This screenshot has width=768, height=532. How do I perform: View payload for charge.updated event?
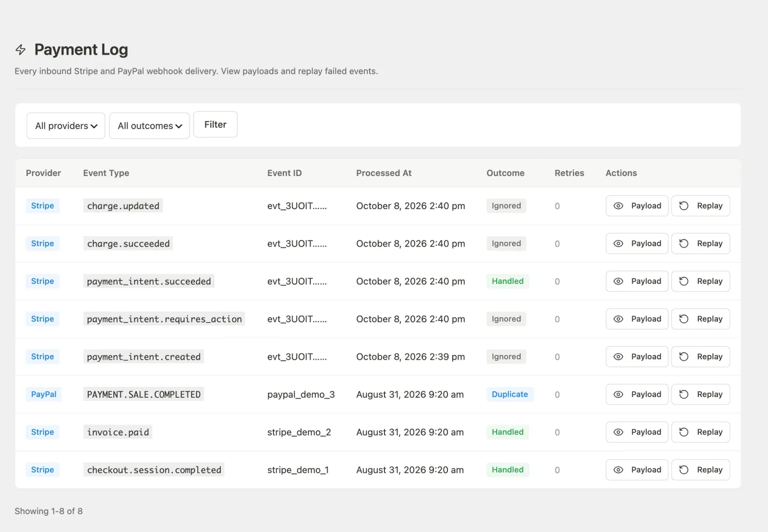(637, 206)
